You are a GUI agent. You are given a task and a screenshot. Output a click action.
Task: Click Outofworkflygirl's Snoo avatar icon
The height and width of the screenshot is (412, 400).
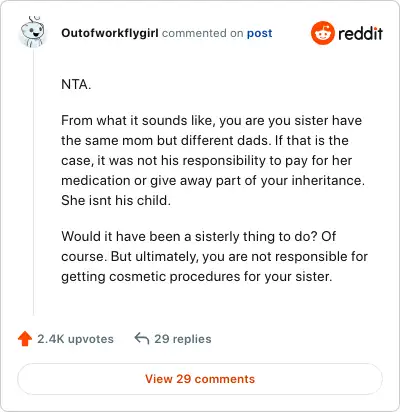tap(32, 32)
